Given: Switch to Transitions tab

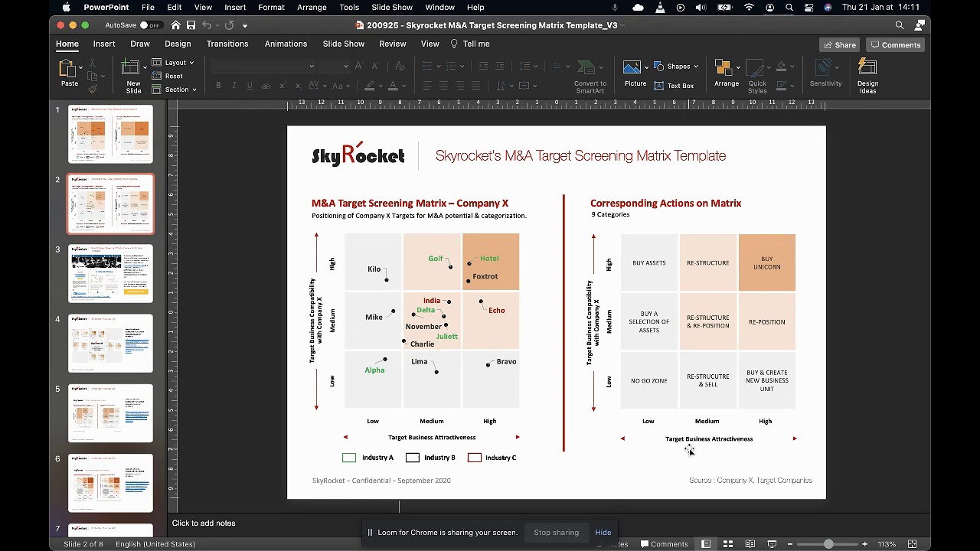Looking at the screenshot, I should coord(227,44).
